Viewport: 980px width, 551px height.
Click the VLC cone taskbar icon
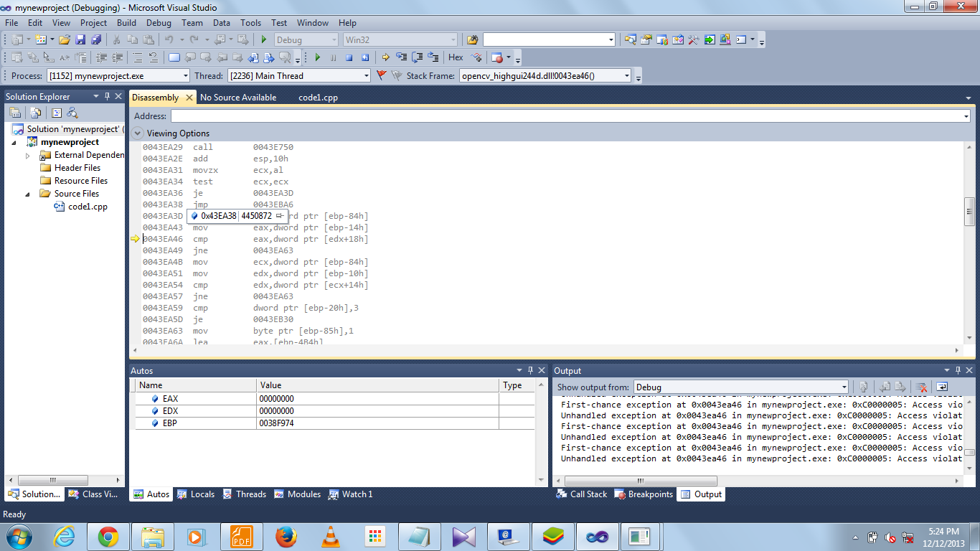coord(330,536)
